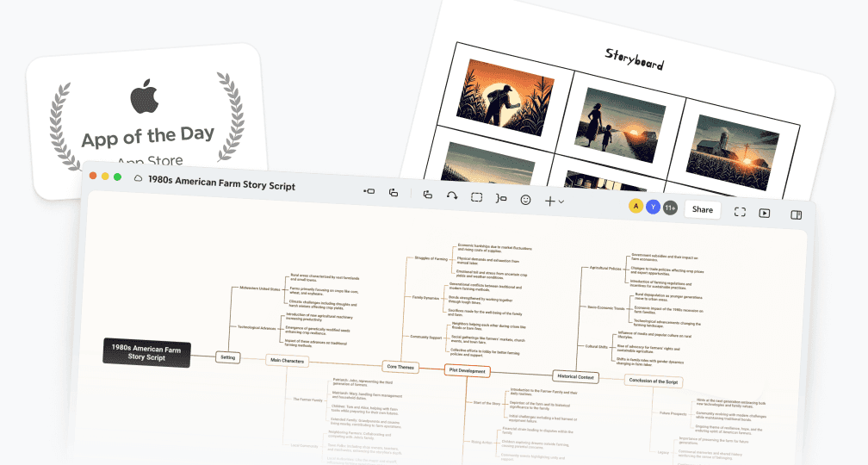Select the Historical Context topic node
Screen dimensions: 868x465
[x=576, y=376]
